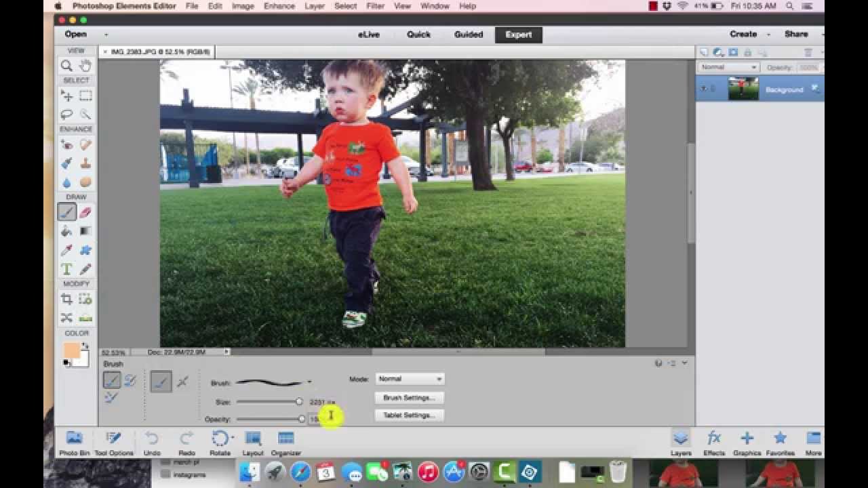Open the Rotate options arrow

click(232, 438)
